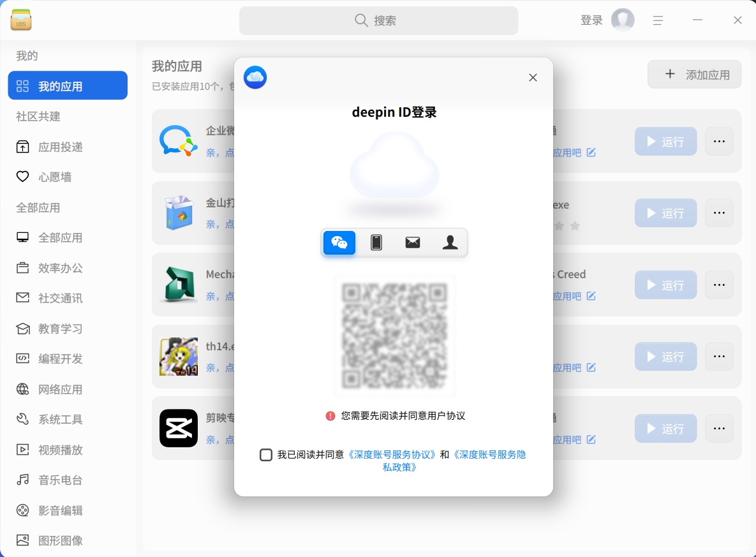Click the user avatar icon
756x557 pixels.
tap(623, 20)
